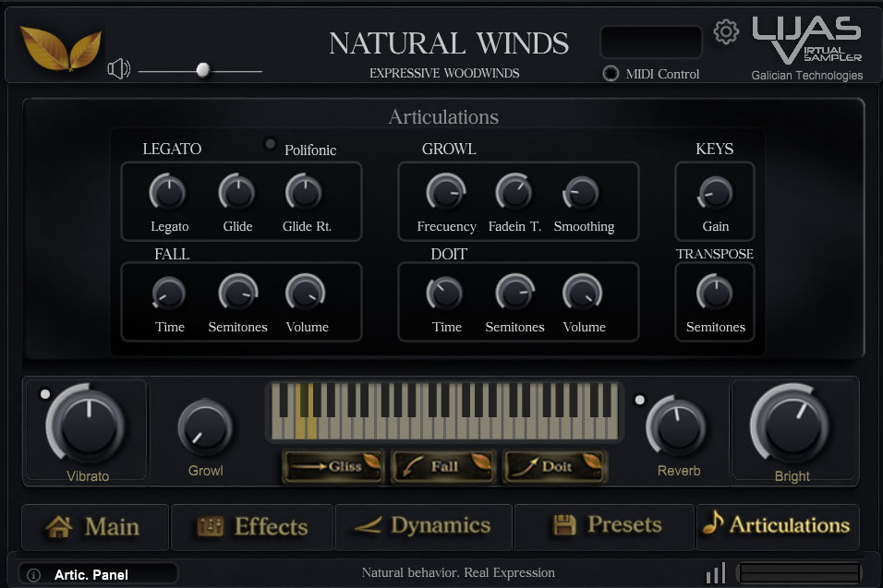Image resolution: width=883 pixels, height=588 pixels.
Task: Toggle the Vibrato on/off dot
Action: (45, 394)
